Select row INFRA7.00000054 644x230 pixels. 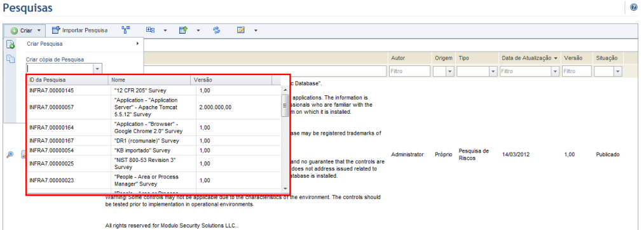(x=154, y=151)
